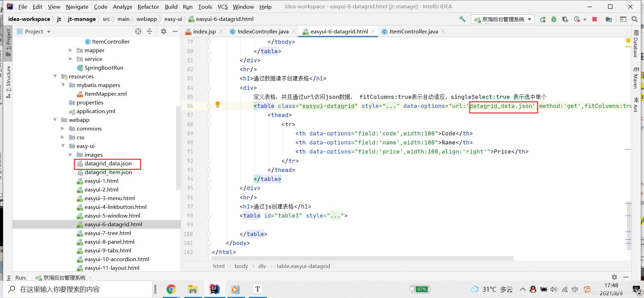Click the Typora T icon in taskbar
644x298 pixels.
258,289
